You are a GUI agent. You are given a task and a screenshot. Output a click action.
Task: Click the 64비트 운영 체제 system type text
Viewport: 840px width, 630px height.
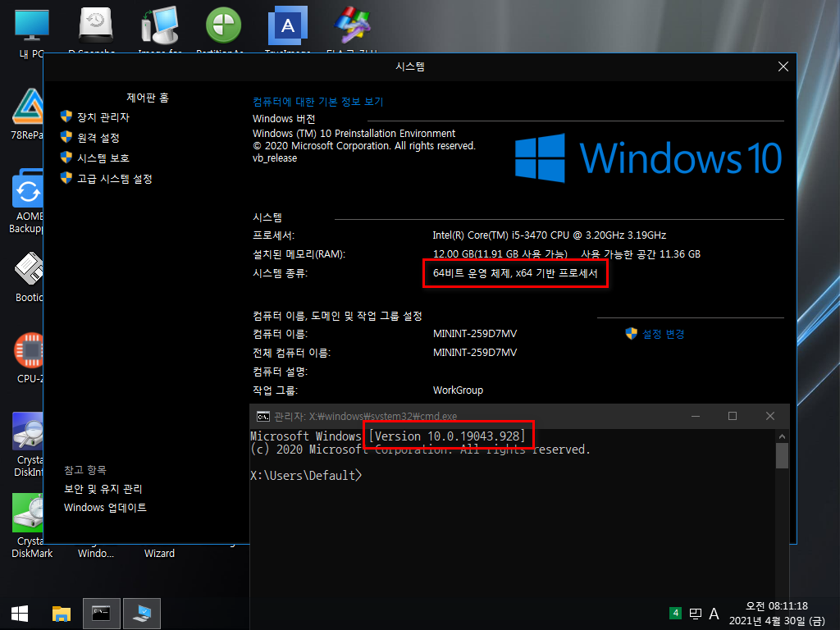coord(515,273)
